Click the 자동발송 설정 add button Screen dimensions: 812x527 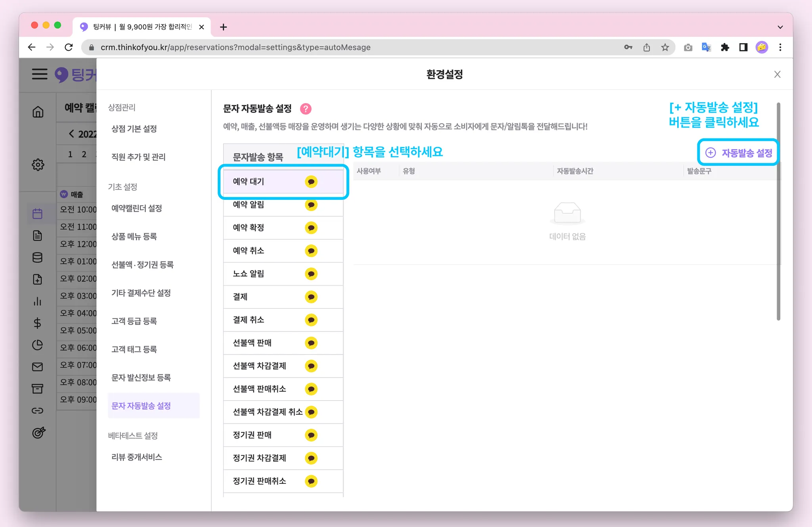tap(739, 153)
